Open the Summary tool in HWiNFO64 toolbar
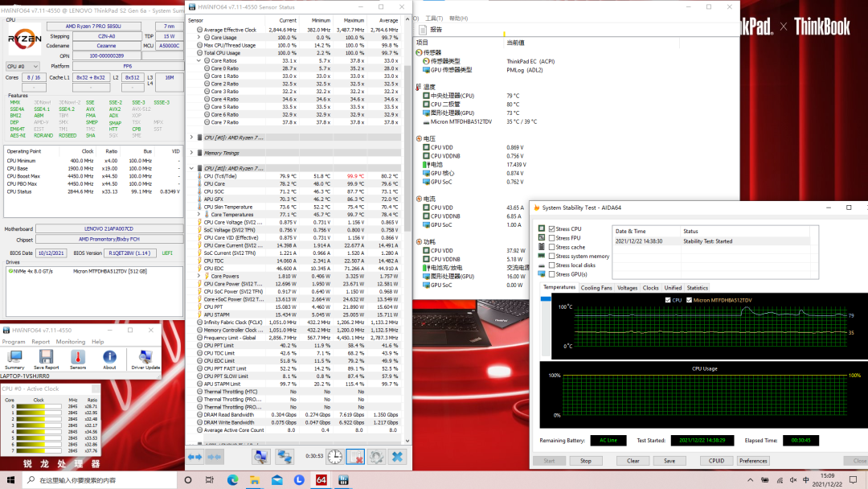 click(x=14, y=360)
